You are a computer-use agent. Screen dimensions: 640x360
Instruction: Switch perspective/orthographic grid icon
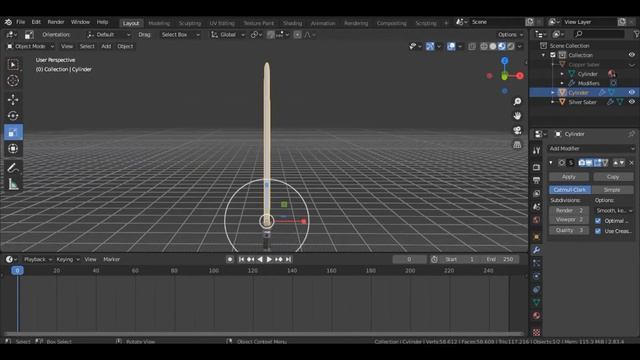click(x=517, y=144)
